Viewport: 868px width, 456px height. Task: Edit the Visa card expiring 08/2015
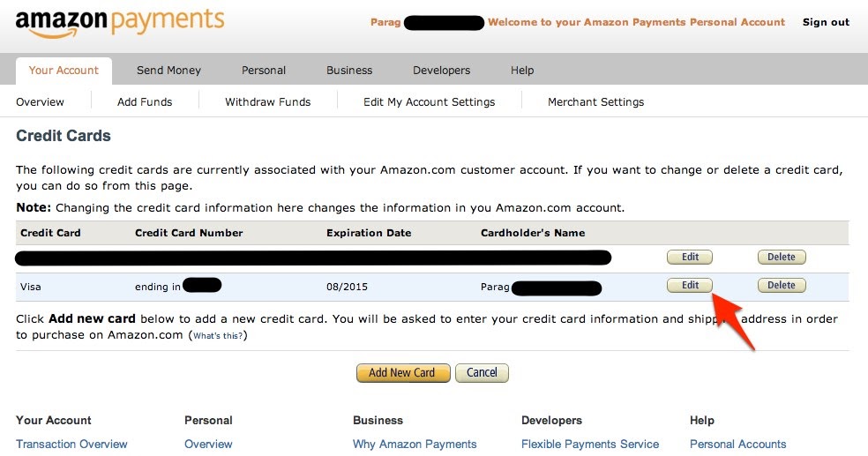[690, 285]
